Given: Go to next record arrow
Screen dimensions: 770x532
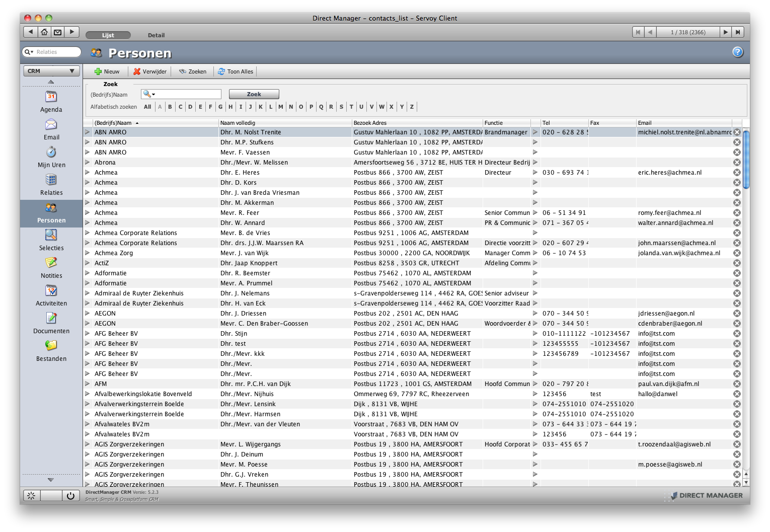Looking at the screenshot, I should click(726, 32).
